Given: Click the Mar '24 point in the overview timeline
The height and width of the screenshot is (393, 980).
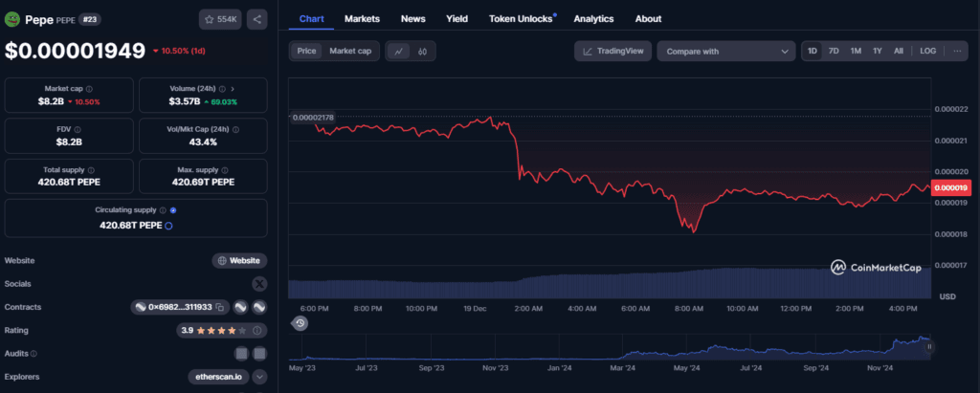Looking at the screenshot, I should (x=622, y=368).
